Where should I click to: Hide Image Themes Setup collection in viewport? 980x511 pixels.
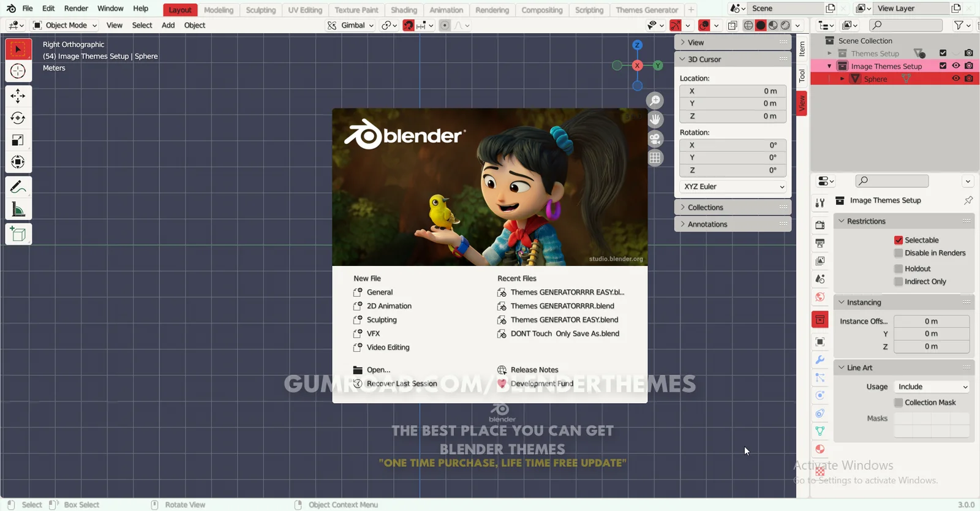click(x=956, y=66)
